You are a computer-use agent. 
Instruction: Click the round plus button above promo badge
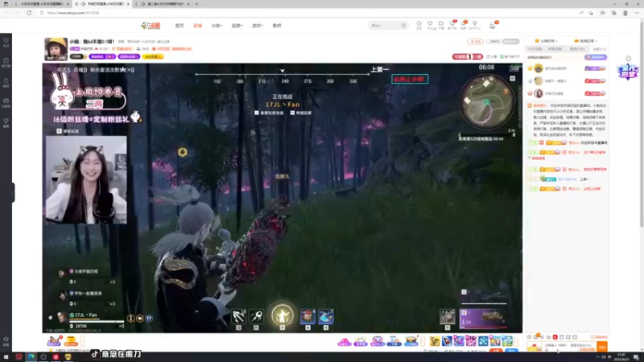pyautogui.click(x=629, y=59)
